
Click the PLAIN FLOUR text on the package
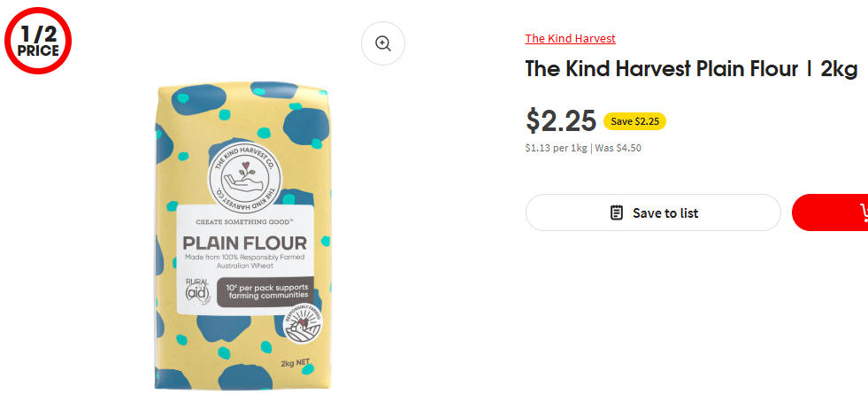[x=245, y=243]
